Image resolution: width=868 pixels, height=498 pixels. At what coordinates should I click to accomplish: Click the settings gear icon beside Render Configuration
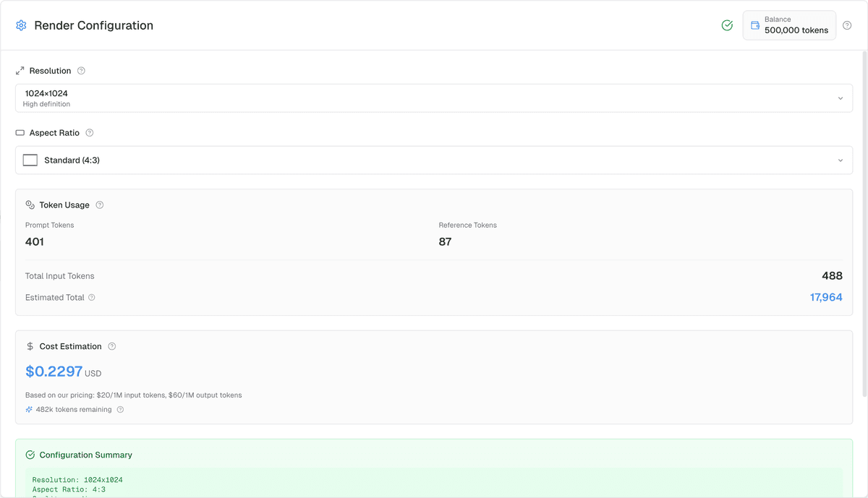(21, 25)
